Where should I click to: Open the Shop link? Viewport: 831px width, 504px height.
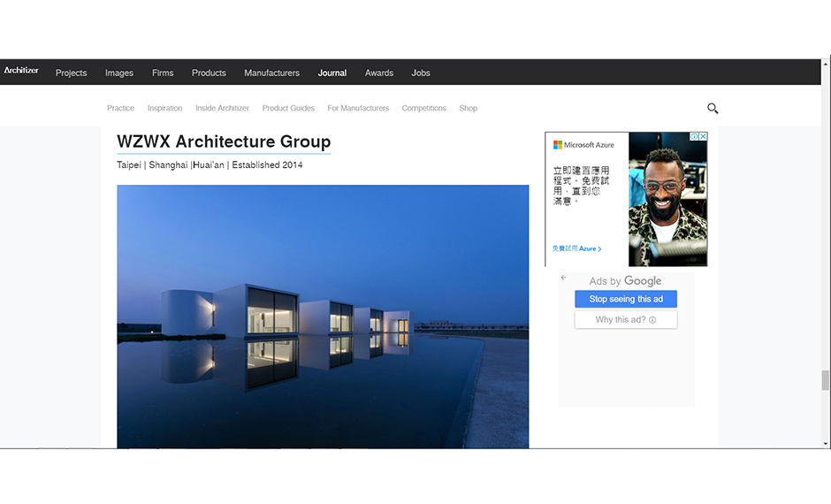[468, 108]
